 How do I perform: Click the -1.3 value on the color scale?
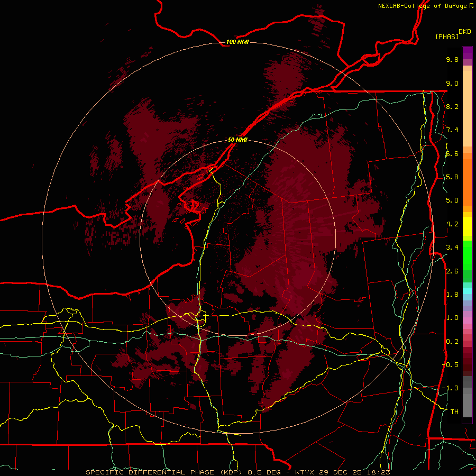(x=450, y=388)
